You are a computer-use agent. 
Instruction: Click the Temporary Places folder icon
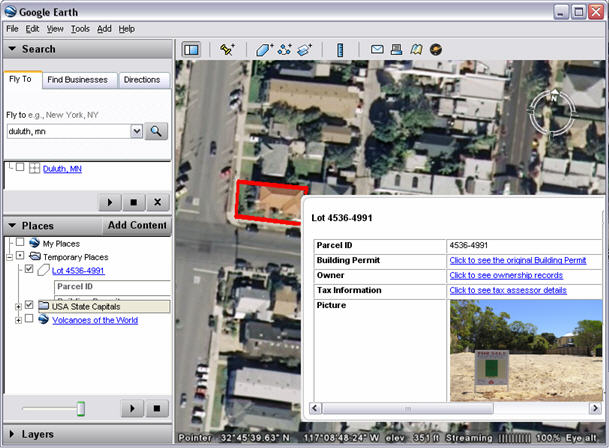[35, 256]
